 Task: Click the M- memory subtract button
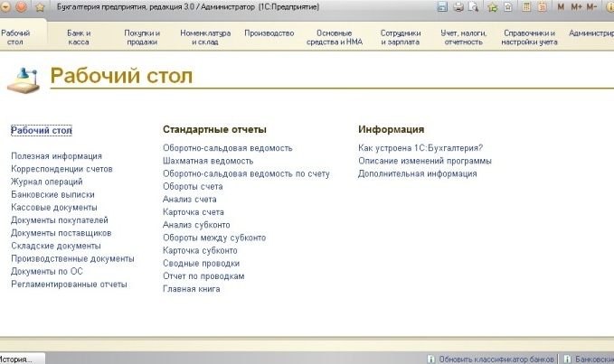(591, 6)
